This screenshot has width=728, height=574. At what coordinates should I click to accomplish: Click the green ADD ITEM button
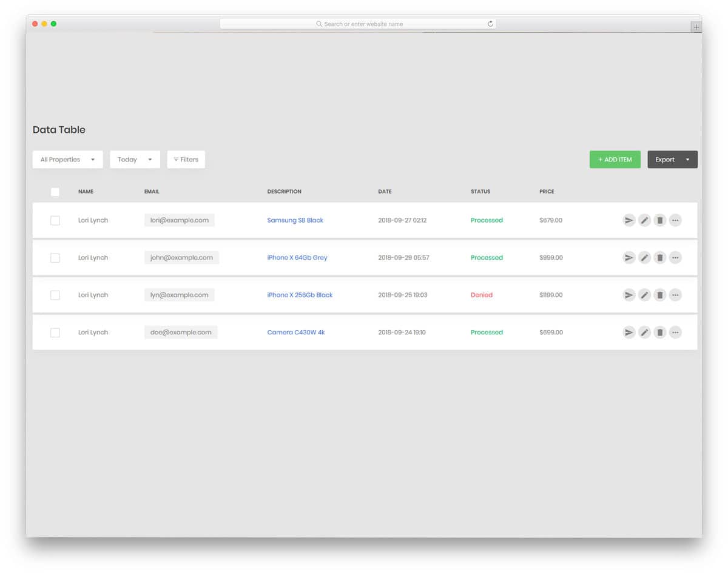pyautogui.click(x=615, y=160)
